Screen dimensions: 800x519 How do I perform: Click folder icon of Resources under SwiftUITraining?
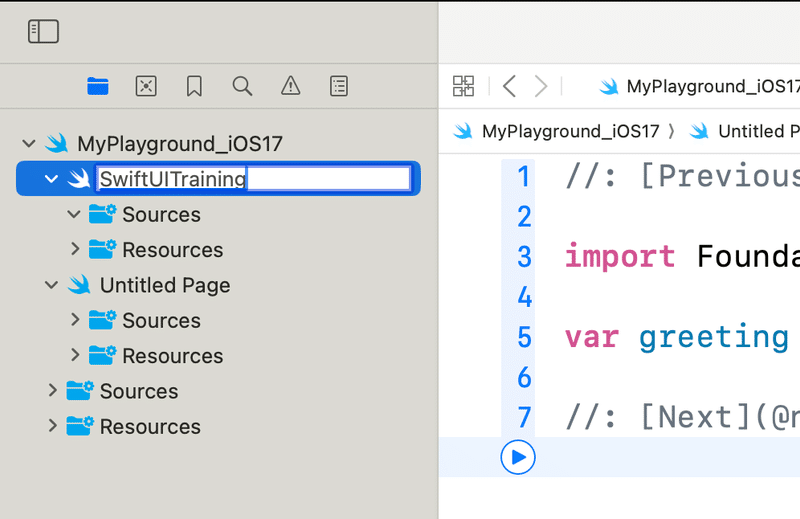click(102, 249)
